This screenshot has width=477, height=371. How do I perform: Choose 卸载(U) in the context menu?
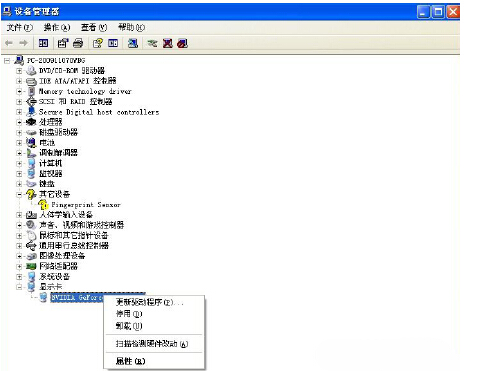[154, 326]
